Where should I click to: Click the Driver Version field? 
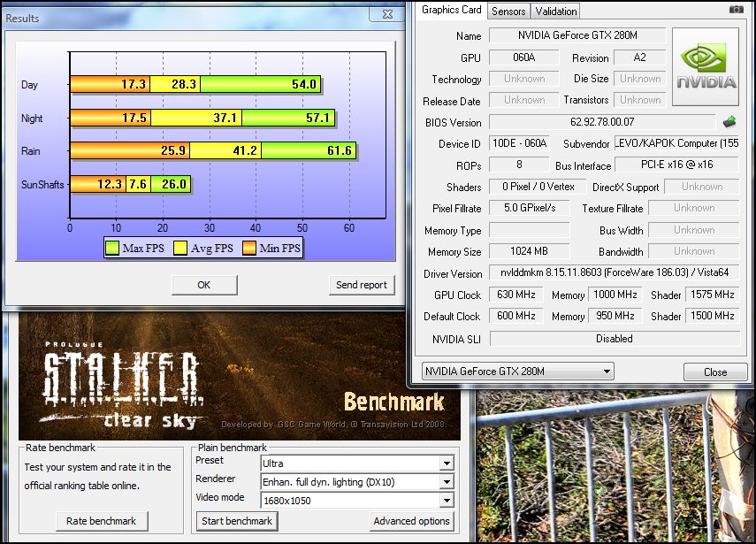click(614, 272)
